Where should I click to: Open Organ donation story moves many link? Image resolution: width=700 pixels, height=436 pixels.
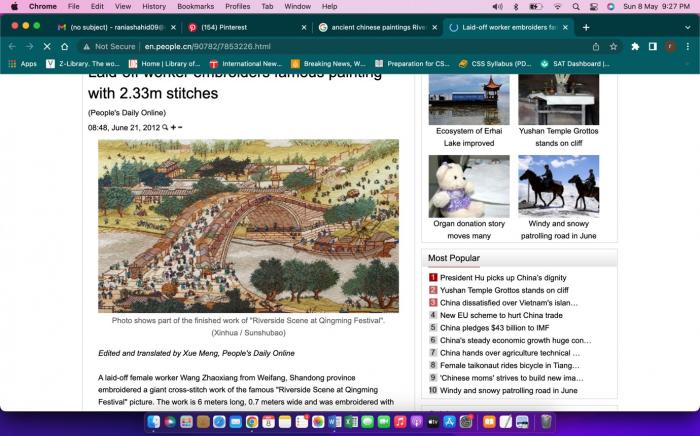469,229
